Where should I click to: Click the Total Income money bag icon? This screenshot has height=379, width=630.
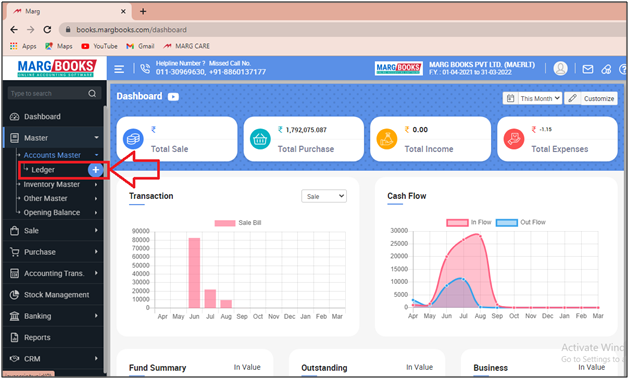click(x=387, y=139)
